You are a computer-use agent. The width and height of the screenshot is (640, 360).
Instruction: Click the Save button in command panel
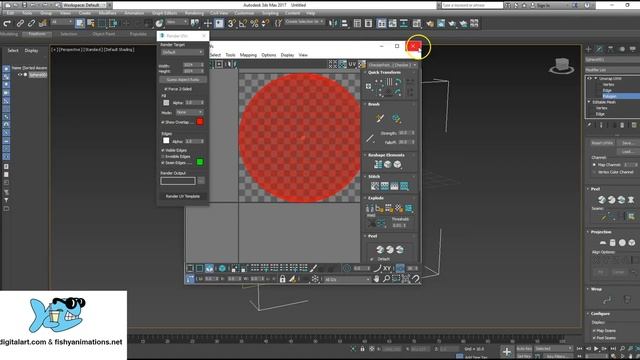[x=628, y=143]
